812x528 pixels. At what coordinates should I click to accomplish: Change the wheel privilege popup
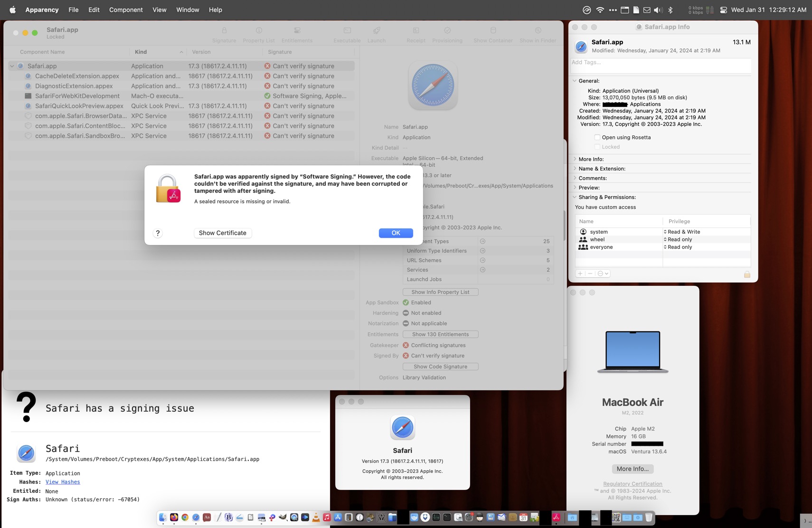pyautogui.click(x=678, y=239)
